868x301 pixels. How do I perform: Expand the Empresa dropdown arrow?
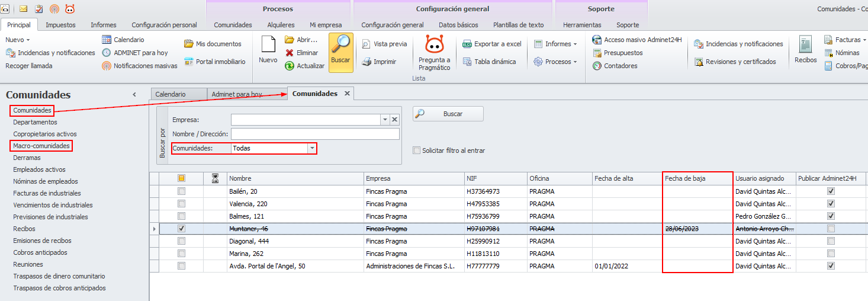click(x=385, y=120)
